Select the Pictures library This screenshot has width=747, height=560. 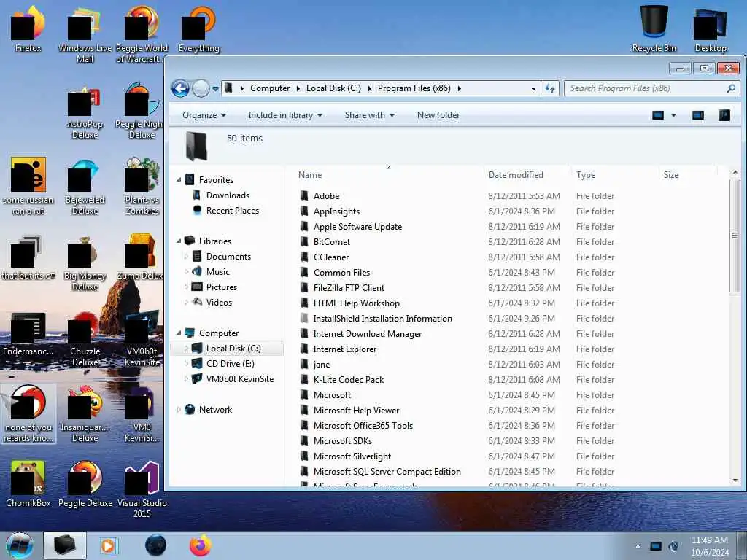(x=222, y=287)
